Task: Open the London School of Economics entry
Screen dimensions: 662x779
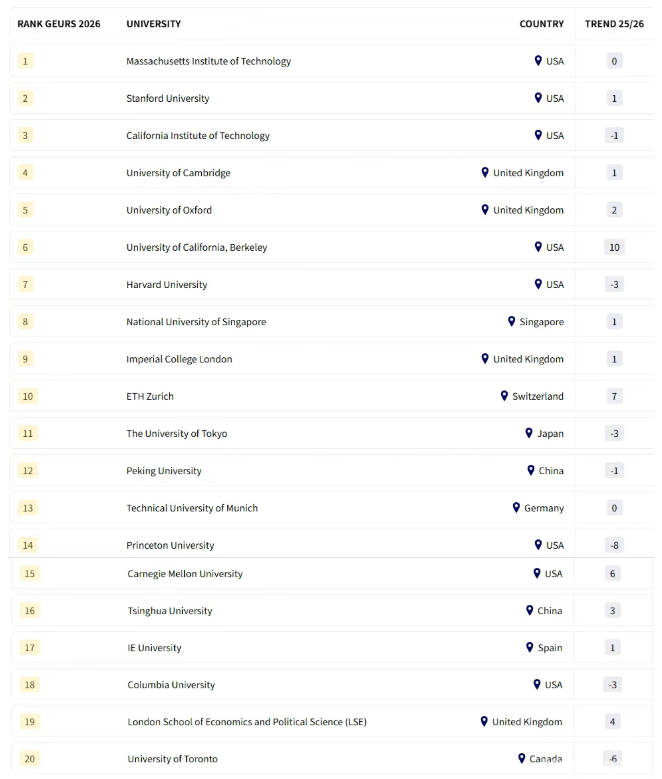Action: point(247,722)
